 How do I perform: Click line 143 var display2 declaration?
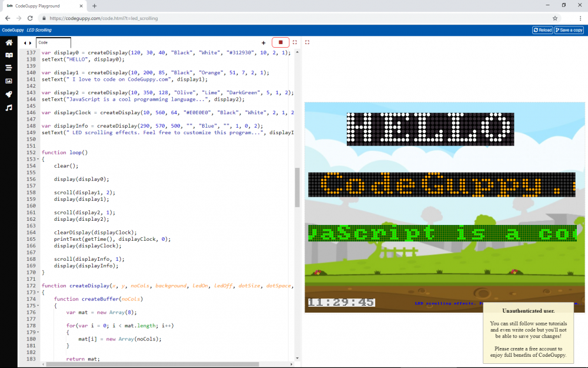168,92
